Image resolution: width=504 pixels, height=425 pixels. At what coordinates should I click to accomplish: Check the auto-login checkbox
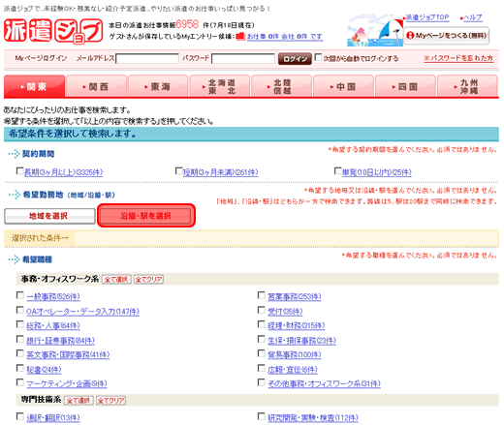[318, 57]
